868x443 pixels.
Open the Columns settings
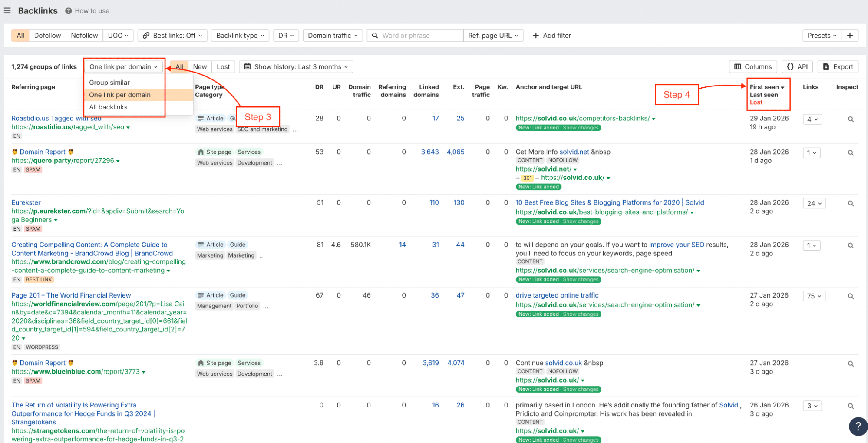pos(752,67)
